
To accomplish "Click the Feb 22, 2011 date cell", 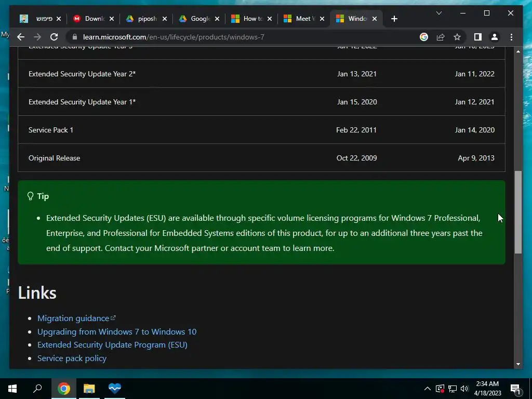I will pos(356,130).
